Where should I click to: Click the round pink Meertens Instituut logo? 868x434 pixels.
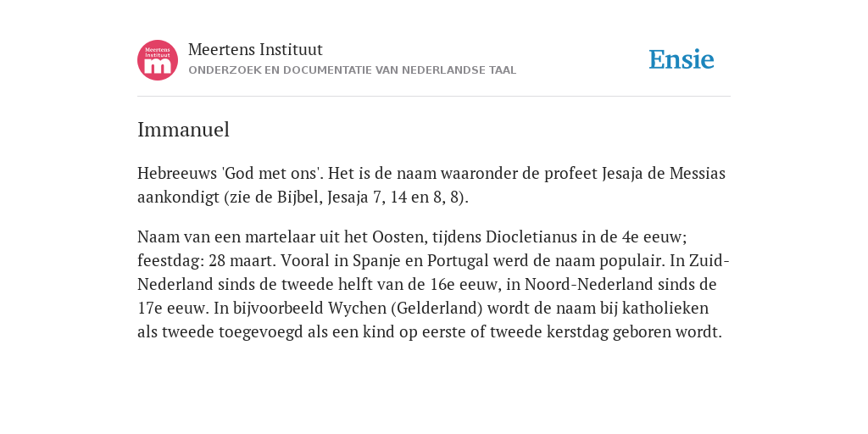[x=158, y=60]
